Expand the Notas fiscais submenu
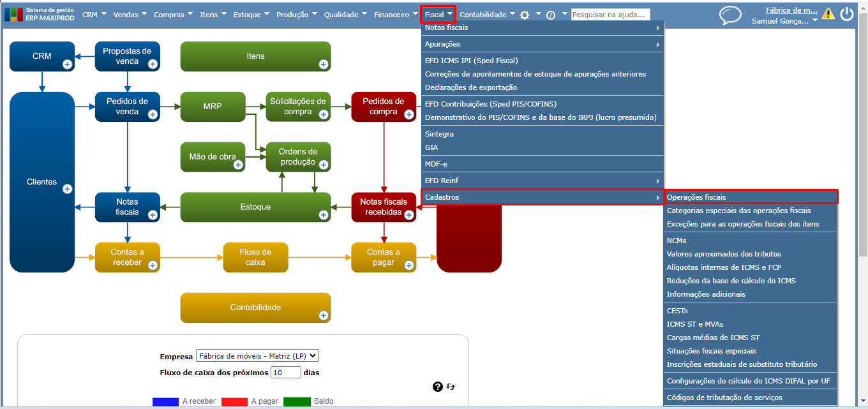This screenshot has height=409, width=868. pos(542,28)
